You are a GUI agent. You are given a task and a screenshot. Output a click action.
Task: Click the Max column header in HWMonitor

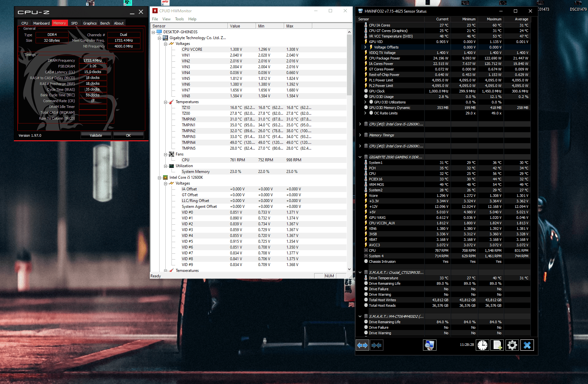click(298, 26)
